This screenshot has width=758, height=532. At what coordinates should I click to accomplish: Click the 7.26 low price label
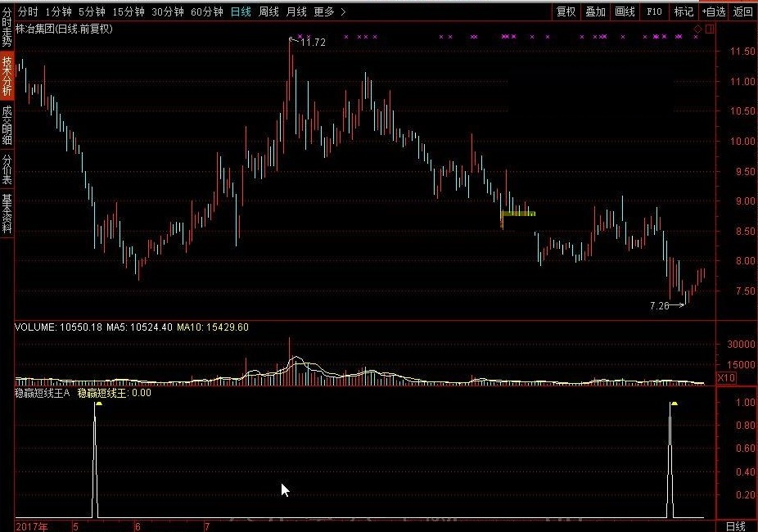coord(660,306)
